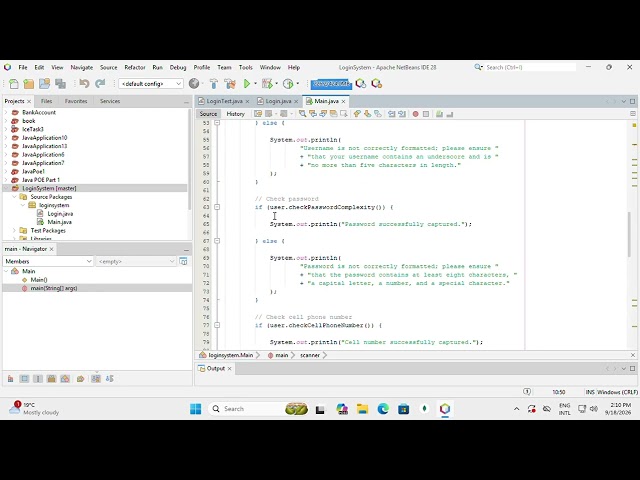Toggle the Source view button in editor
This screenshot has width=640, height=480.
point(208,114)
